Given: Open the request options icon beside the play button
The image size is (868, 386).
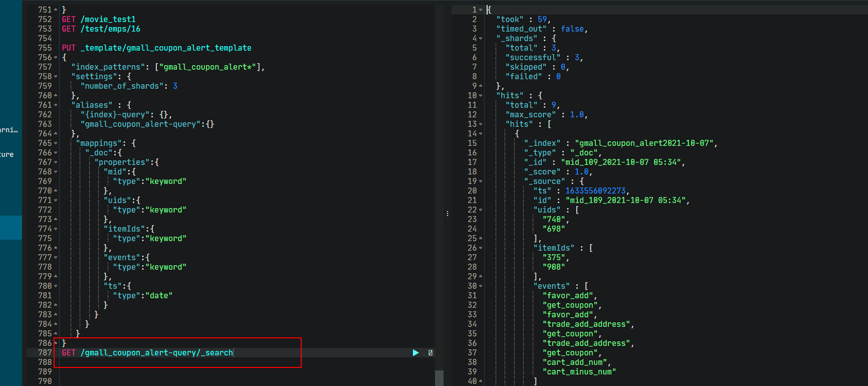Looking at the screenshot, I should pos(430,353).
